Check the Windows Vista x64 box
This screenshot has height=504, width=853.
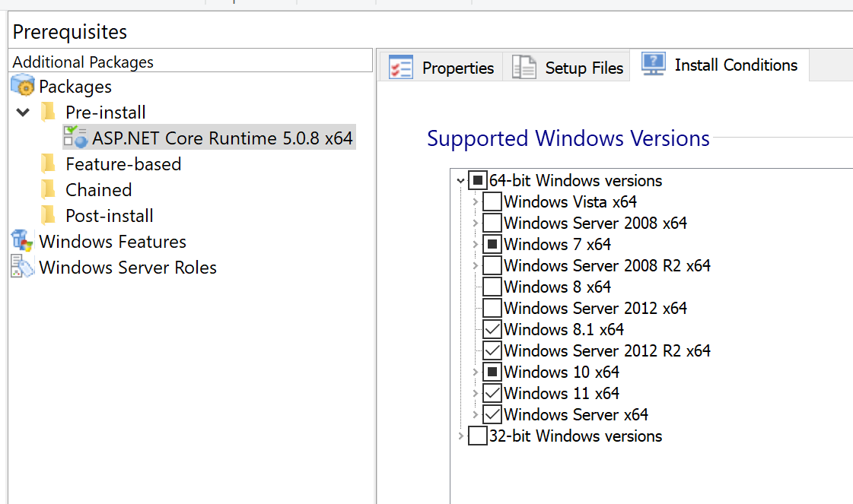(x=492, y=201)
